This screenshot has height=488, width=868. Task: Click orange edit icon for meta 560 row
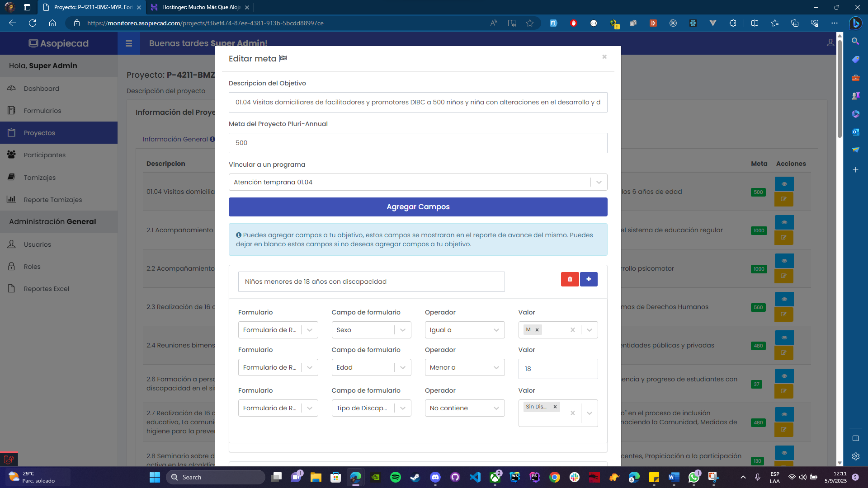pyautogui.click(x=784, y=314)
